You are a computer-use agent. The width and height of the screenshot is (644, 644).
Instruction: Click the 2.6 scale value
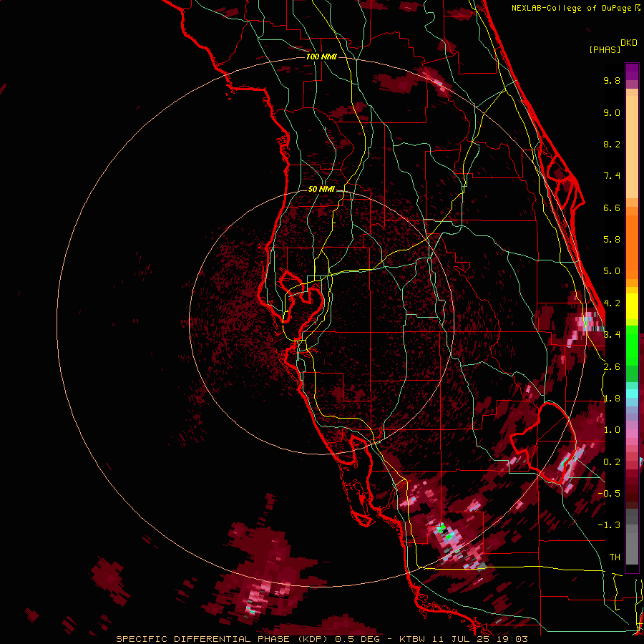click(x=612, y=367)
